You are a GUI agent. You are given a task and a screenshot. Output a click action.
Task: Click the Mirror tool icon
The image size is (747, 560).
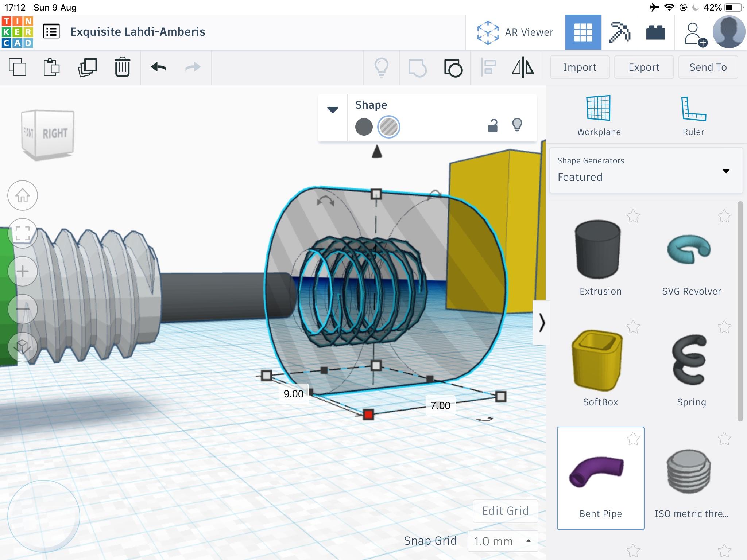tap(523, 67)
